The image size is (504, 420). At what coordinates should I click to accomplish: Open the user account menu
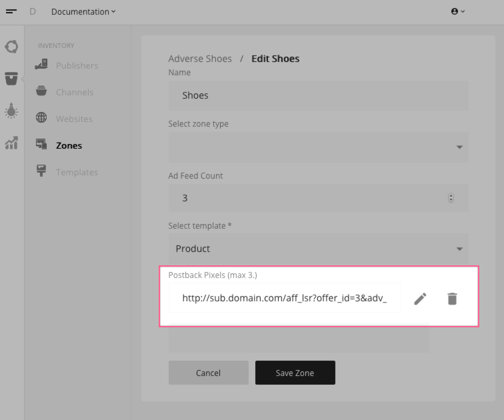pos(458,11)
